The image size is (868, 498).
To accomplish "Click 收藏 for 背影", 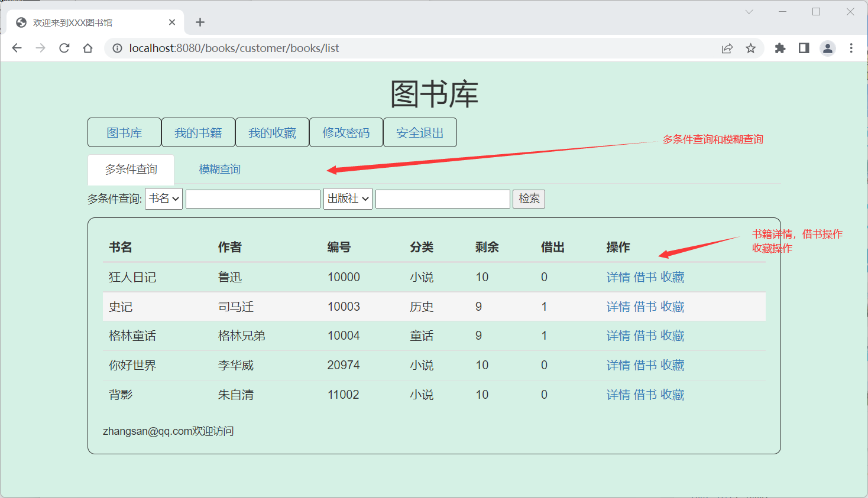I will pyautogui.click(x=672, y=395).
